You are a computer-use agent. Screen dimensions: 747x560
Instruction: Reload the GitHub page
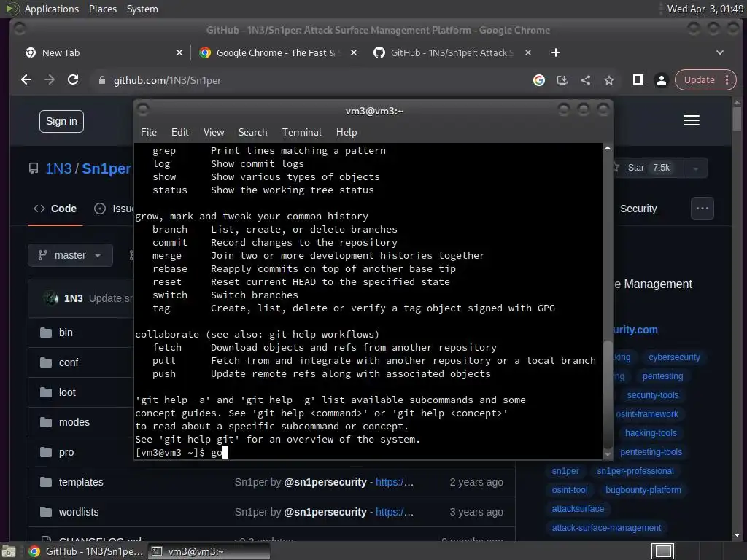pos(73,80)
